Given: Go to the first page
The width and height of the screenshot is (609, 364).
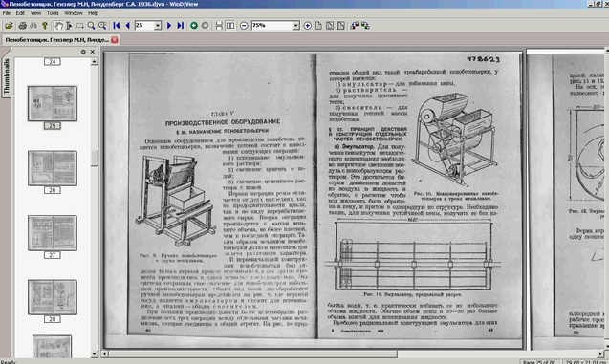Looking at the screenshot, I should [x=116, y=26].
